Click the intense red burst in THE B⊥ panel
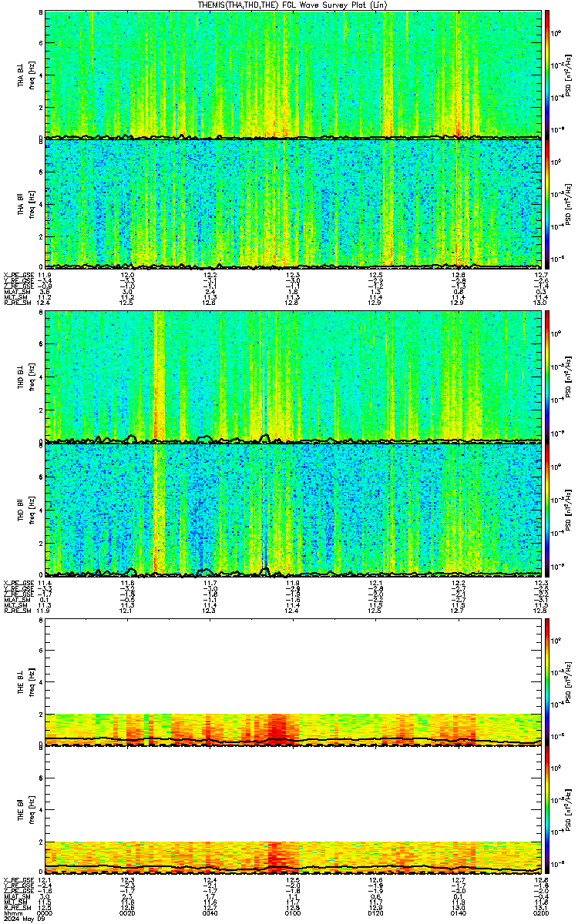 [279, 728]
